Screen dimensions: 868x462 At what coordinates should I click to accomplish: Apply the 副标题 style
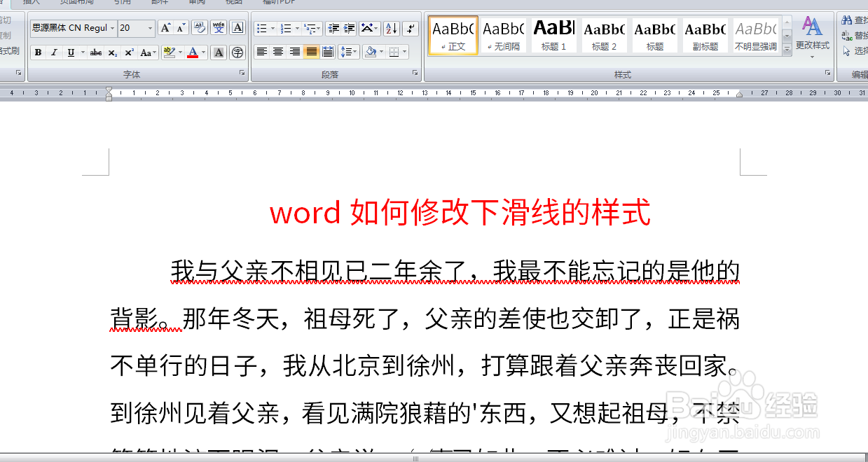click(705, 36)
